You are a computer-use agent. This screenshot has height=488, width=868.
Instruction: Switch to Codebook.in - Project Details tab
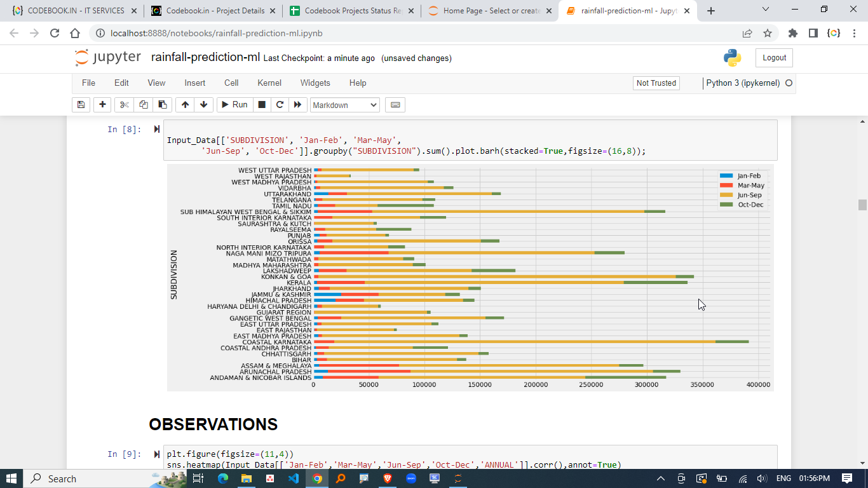pos(214,11)
